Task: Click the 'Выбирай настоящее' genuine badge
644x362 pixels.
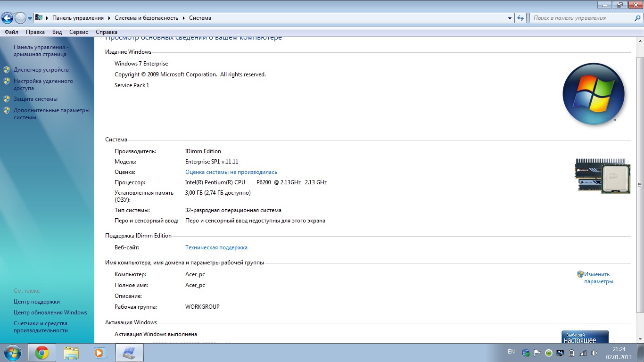Action: point(585,337)
